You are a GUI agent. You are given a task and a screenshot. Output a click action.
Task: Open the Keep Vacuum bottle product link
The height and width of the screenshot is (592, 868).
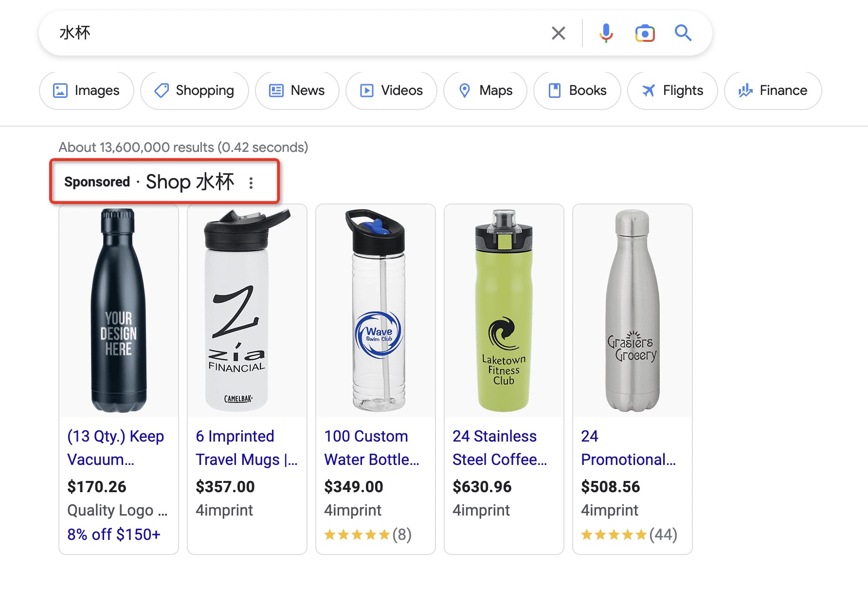115,447
